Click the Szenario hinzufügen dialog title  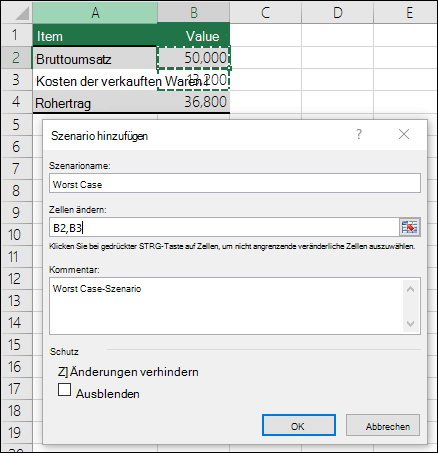[99, 136]
